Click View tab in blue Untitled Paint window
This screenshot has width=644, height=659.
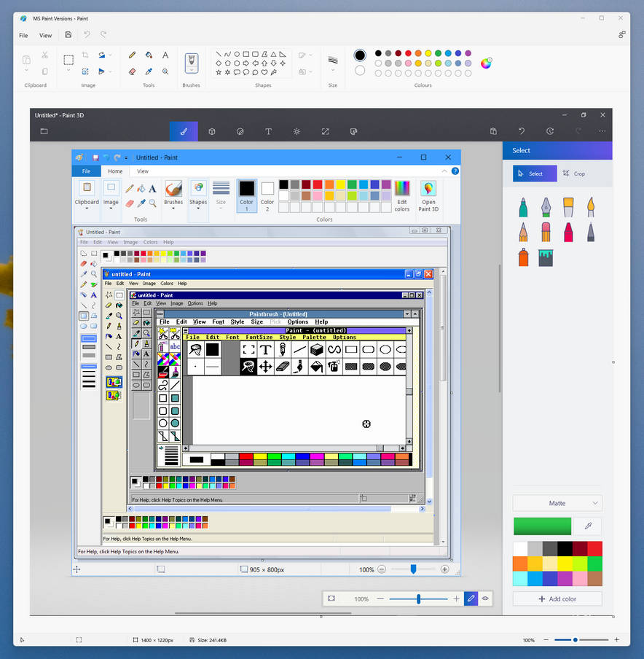tap(143, 171)
